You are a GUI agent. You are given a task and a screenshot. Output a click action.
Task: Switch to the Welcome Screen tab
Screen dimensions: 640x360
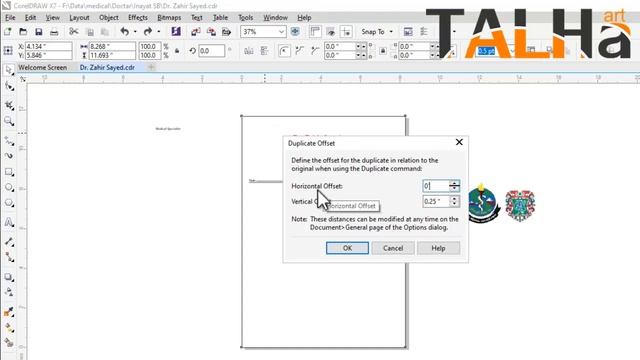(x=42, y=67)
